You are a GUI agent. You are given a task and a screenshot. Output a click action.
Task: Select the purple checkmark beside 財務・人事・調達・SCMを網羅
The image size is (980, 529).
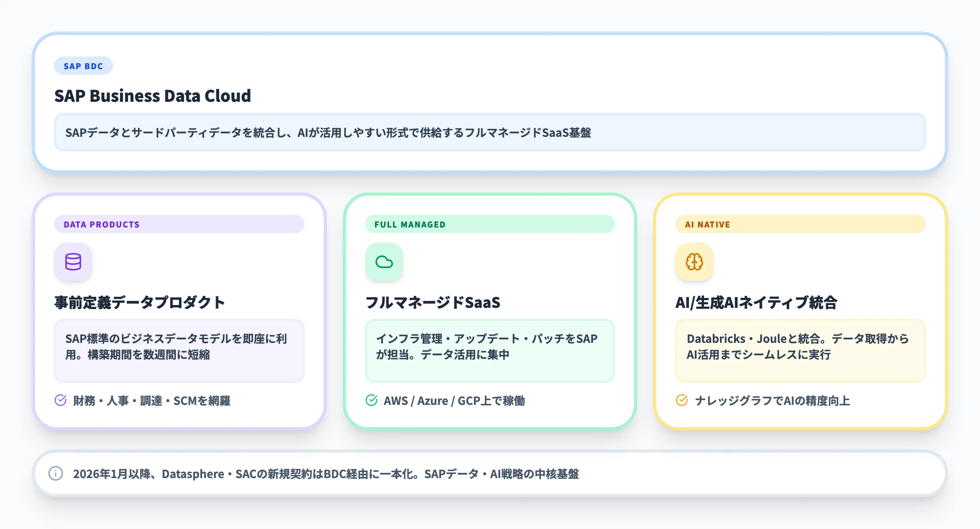coord(60,401)
